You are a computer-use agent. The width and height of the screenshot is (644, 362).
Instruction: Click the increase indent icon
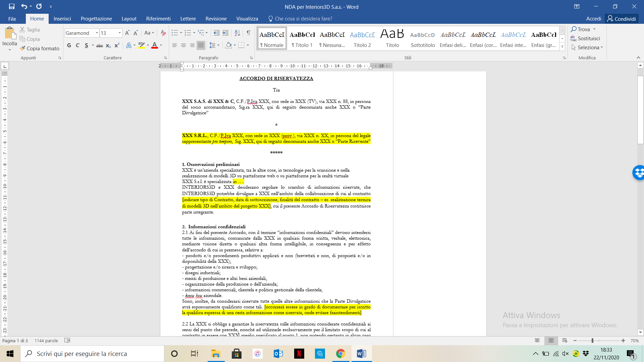tap(225, 33)
